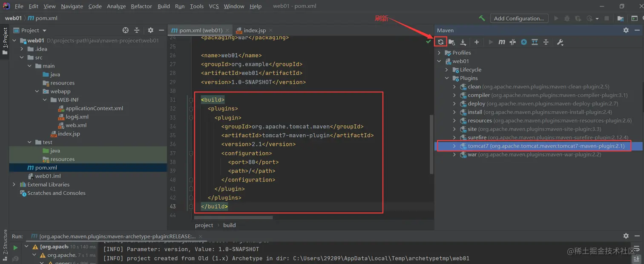
Task: Click the main toolbar Run icon
Action: coord(556,18)
